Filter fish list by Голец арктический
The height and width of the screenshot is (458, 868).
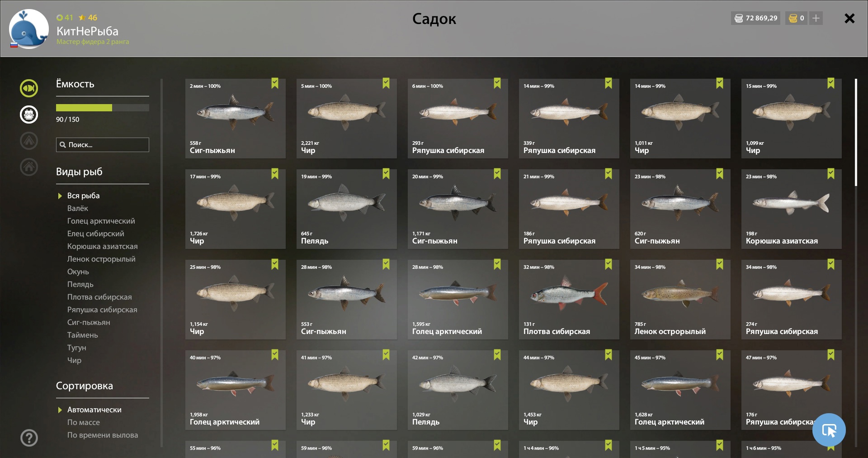click(101, 221)
